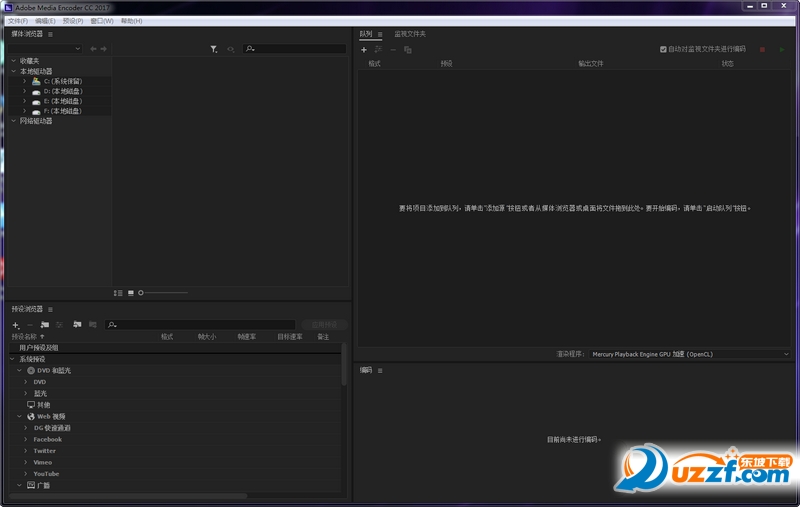Click the 应用预设 button
This screenshot has height=507, width=800.
click(324, 324)
